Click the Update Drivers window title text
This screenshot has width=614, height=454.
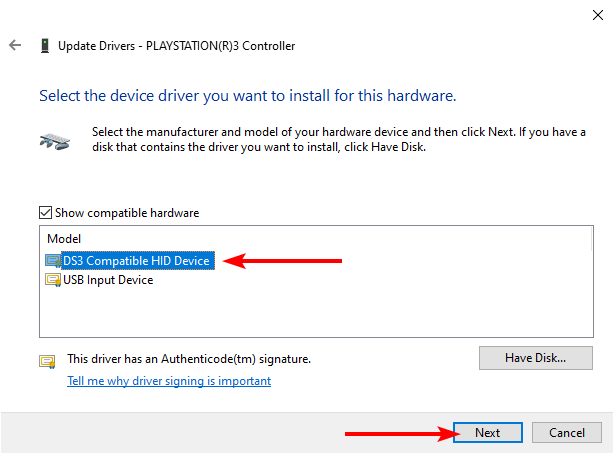click(x=176, y=45)
